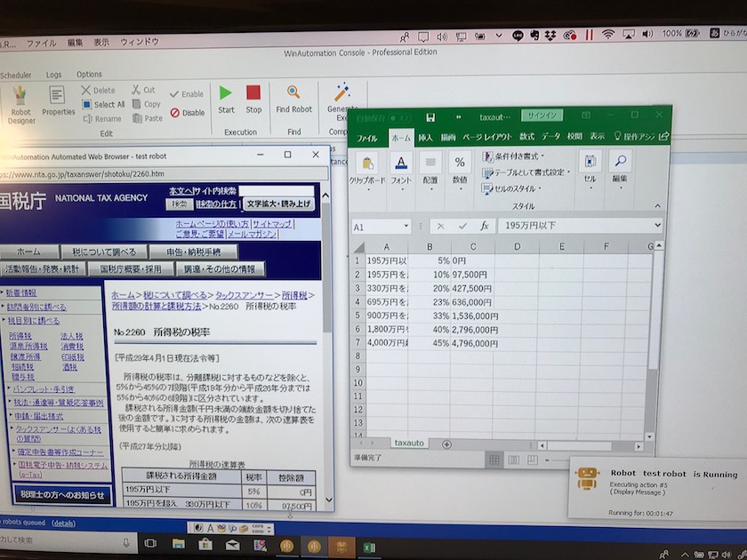Screen dimensions: 747x560
Task: Switch to Excel 数式 tab
Action: [x=526, y=137]
